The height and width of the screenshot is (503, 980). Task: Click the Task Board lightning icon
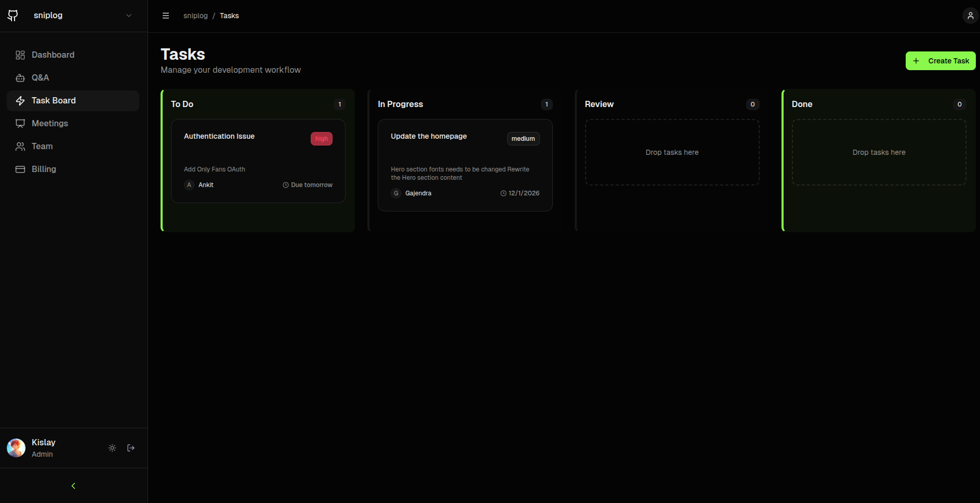(x=21, y=100)
